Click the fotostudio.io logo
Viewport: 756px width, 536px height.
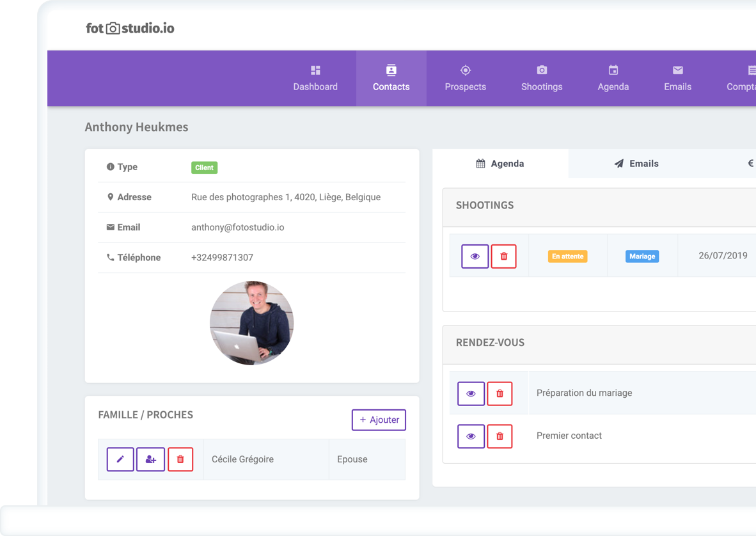(130, 28)
